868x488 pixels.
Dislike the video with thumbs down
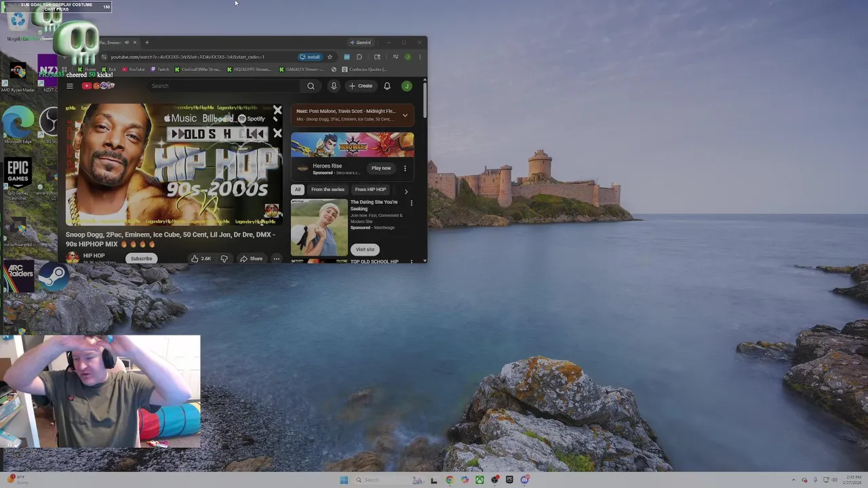[x=224, y=258]
